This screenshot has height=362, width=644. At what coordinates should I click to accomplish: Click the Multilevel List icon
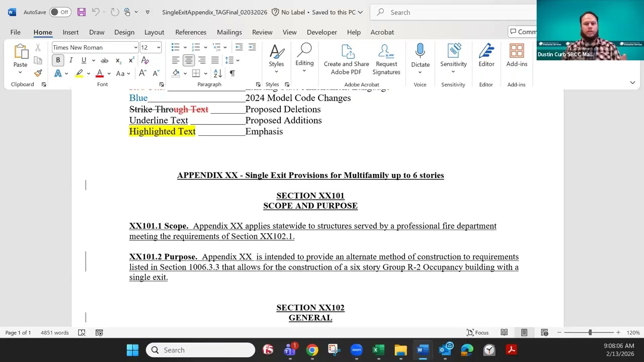pyautogui.click(x=216, y=47)
